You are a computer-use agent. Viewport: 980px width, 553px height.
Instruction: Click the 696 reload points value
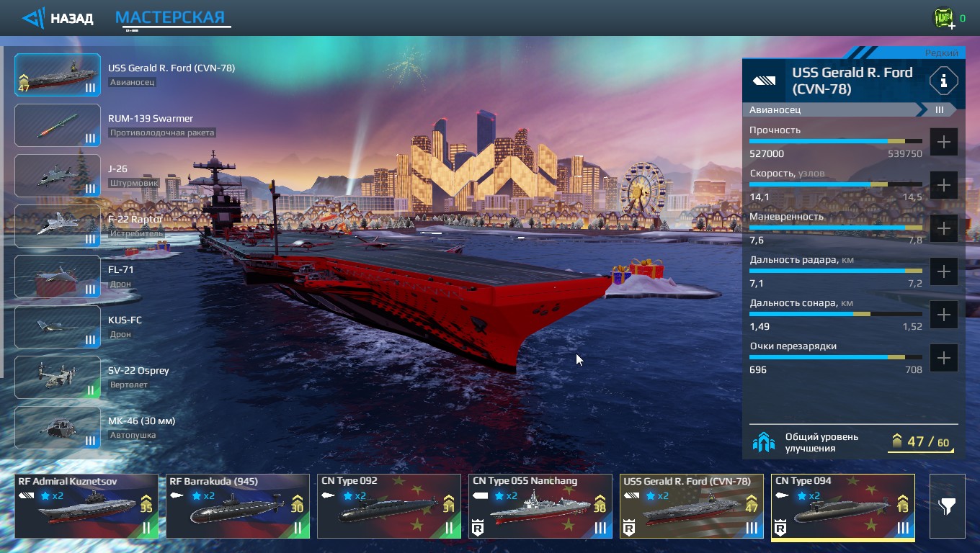point(758,369)
